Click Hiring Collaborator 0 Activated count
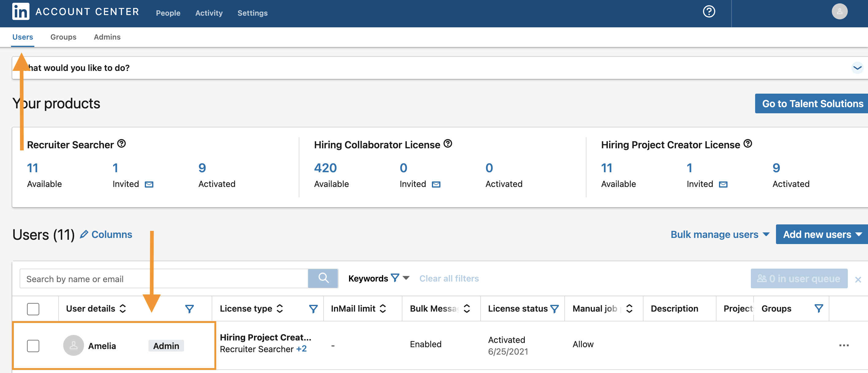 (x=489, y=168)
